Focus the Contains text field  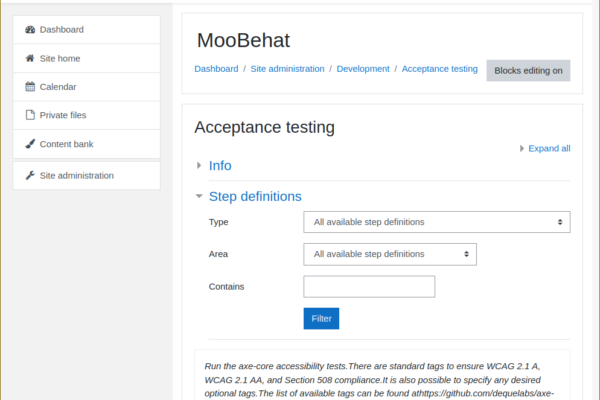pyautogui.click(x=369, y=287)
